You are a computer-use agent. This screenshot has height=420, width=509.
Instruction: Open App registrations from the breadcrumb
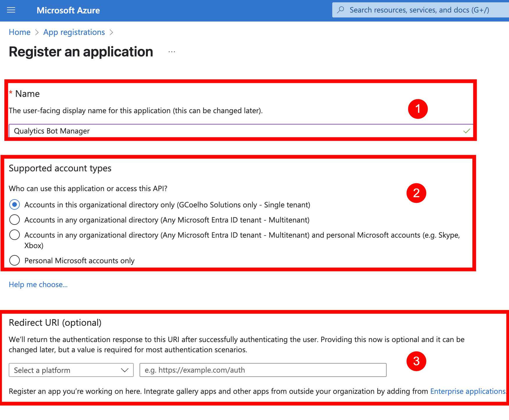point(74,32)
